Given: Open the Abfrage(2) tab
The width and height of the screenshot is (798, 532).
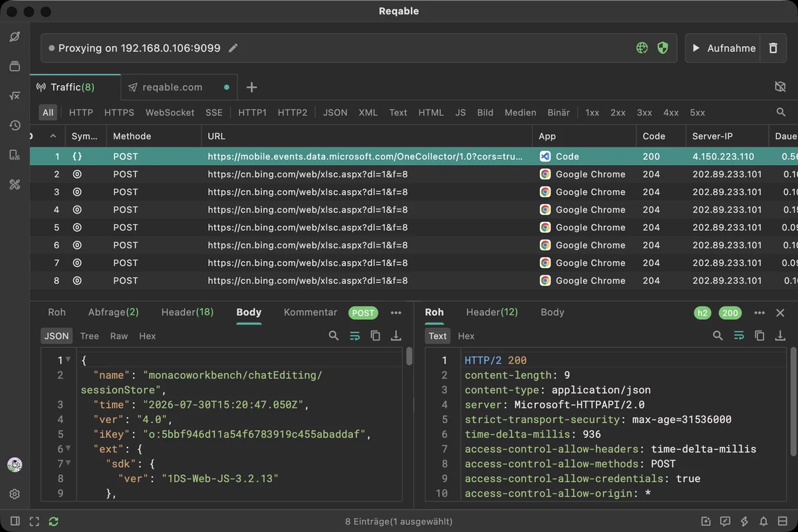Looking at the screenshot, I should (114, 312).
